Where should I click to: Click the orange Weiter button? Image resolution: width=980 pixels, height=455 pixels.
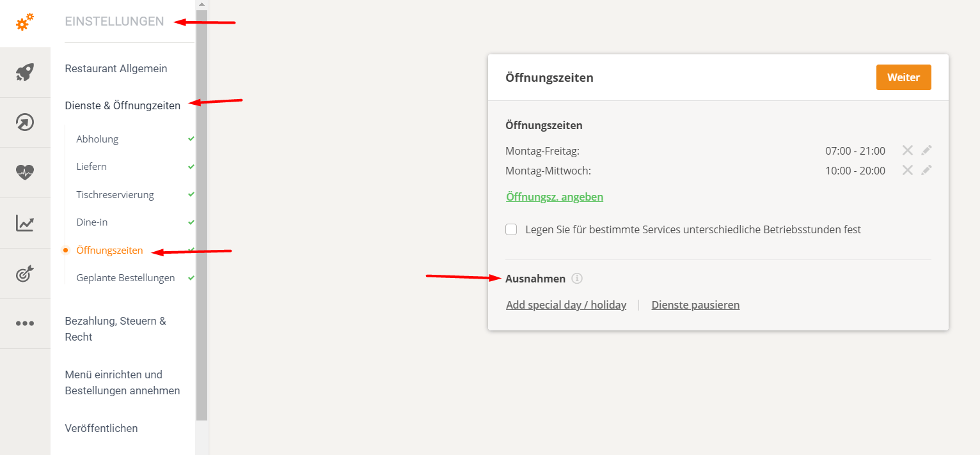903,77
